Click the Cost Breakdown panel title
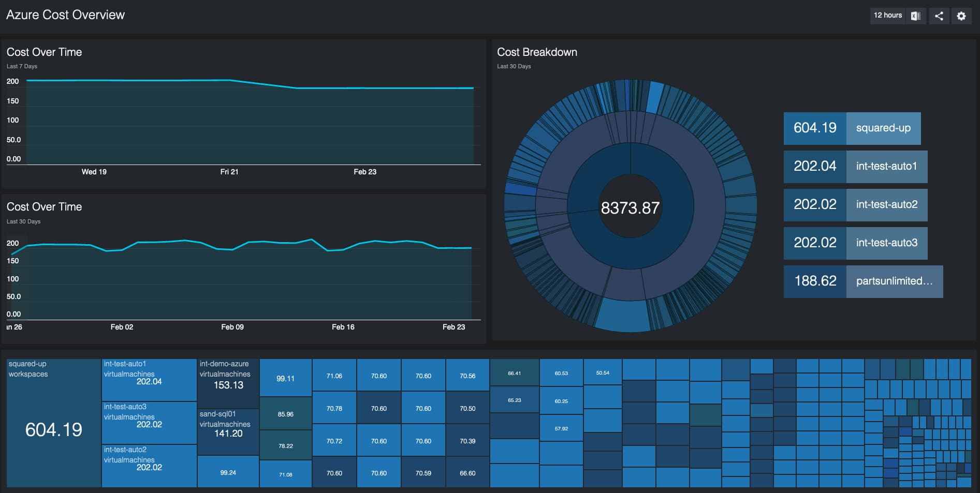The height and width of the screenshot is (493, 980). click(537, 52)
